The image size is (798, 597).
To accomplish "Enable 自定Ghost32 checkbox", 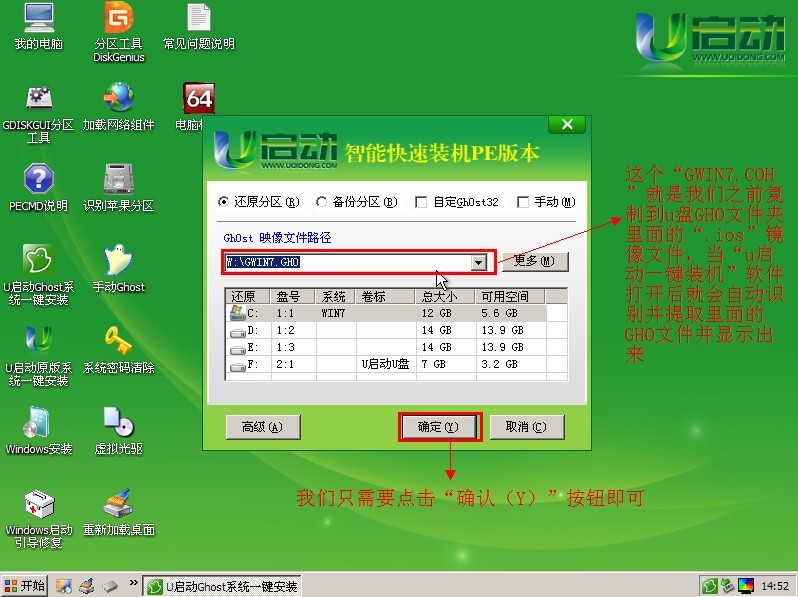I will click(457, 202).
